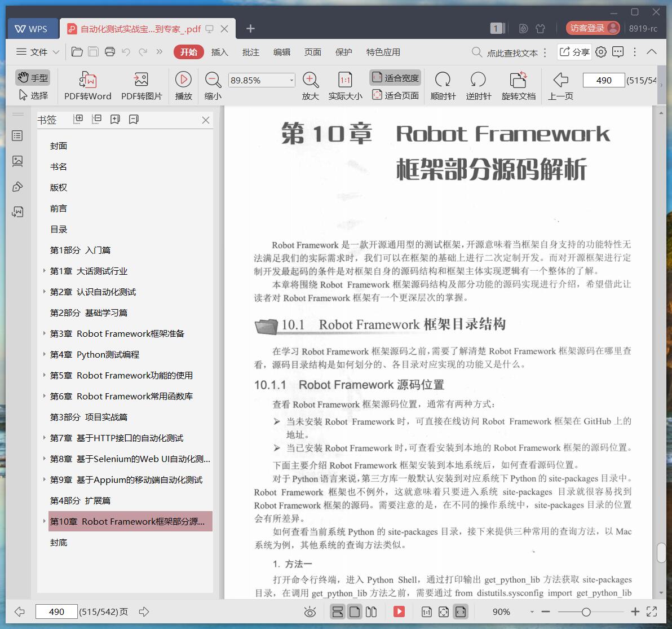Expand bookmark 第3章 Robot Framework框架准备
This screenshot has width=672, height=629.
44,333
